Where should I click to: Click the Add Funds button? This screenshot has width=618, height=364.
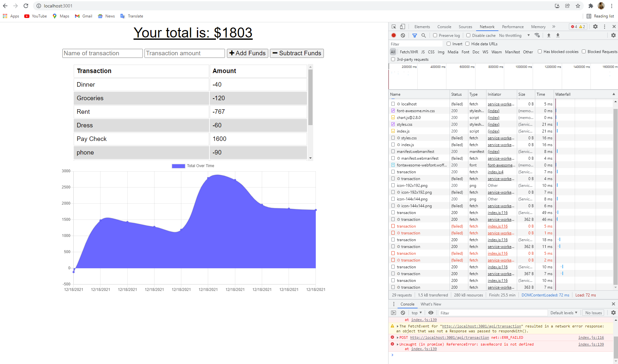tap(247, 53)
